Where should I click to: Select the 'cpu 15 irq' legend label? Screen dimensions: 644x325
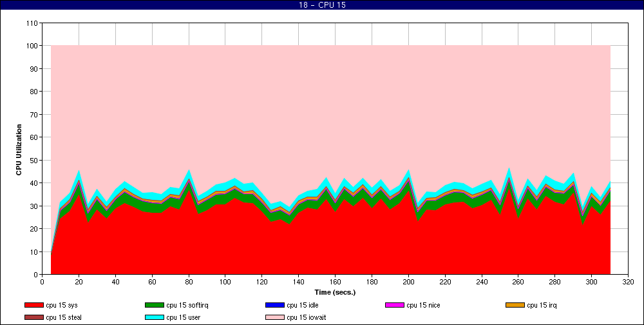[x=542, y=305]
